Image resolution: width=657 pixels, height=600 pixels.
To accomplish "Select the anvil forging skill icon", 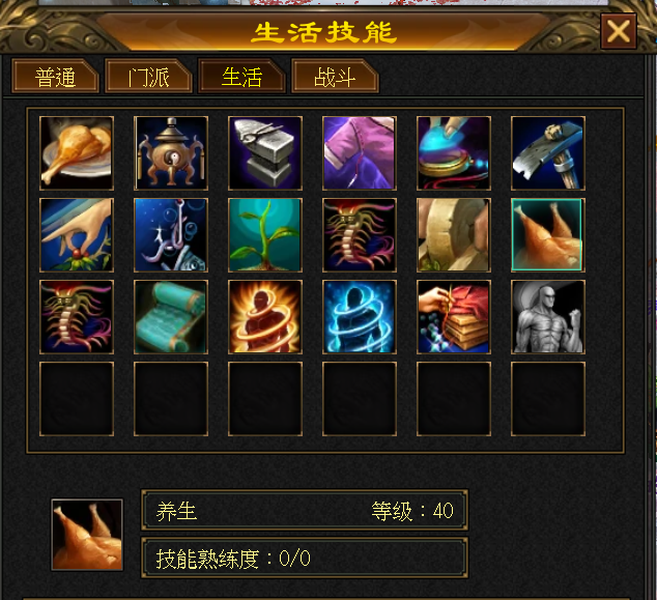I will click(265, 153).
